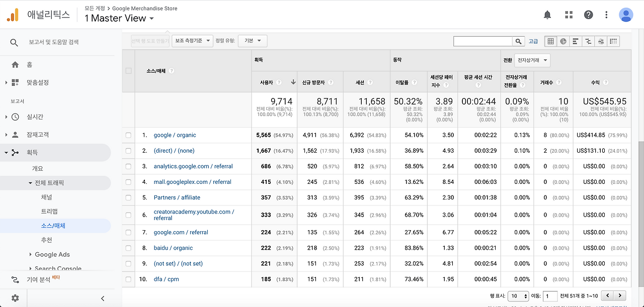Switch to performance bar view

click(576, 41)
